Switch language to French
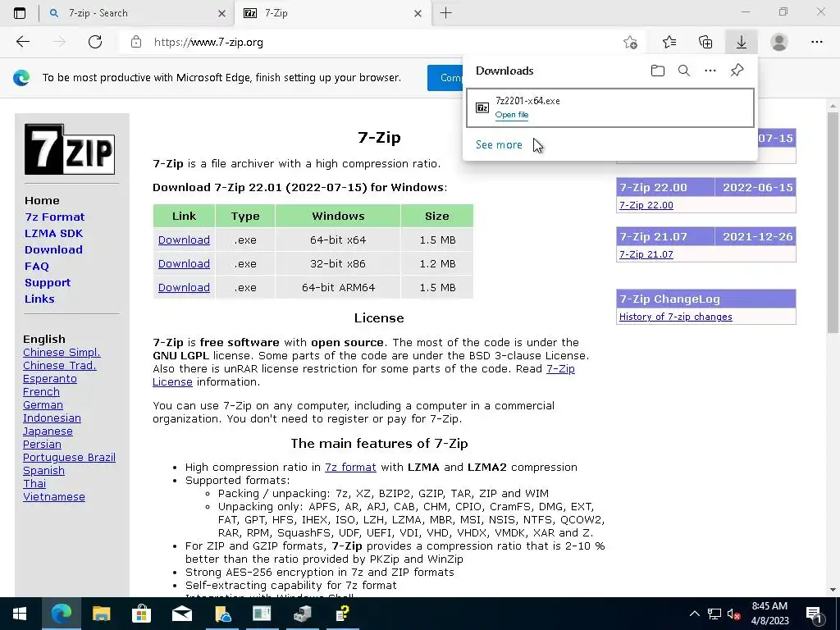Screen dimensions: 840x630 pyautogui.click(x=41, y=391)
